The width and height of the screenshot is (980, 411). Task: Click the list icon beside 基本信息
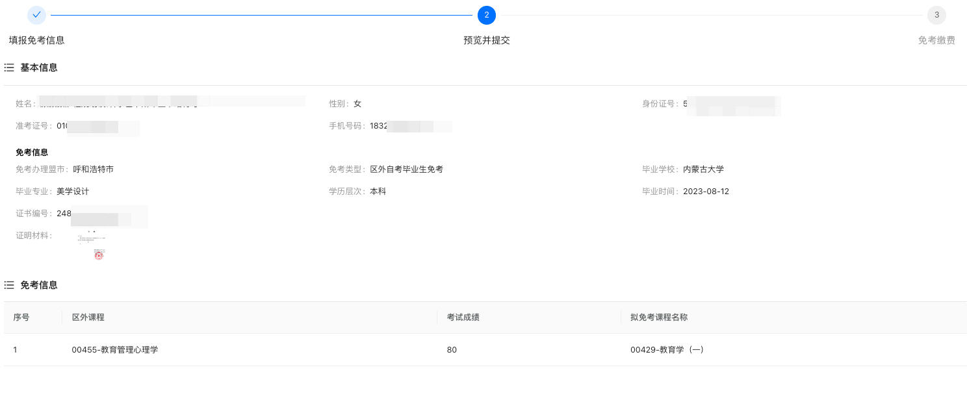pos(9,68)
